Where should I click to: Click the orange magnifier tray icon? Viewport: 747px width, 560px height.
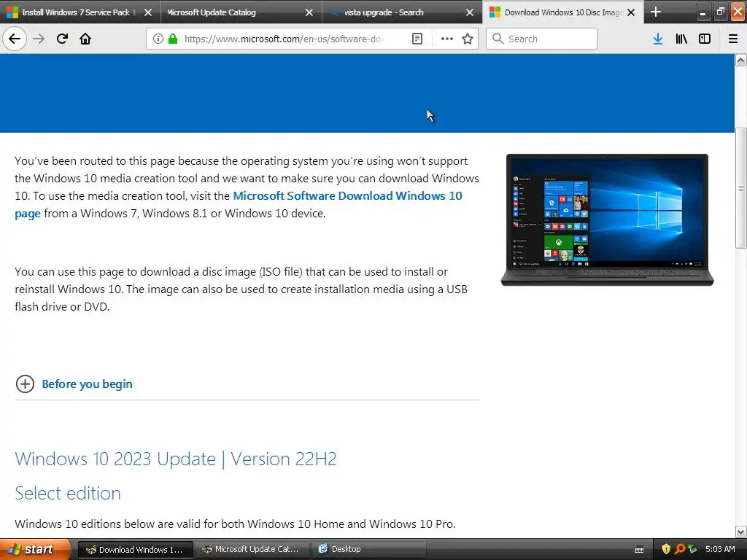coord(679,549)
